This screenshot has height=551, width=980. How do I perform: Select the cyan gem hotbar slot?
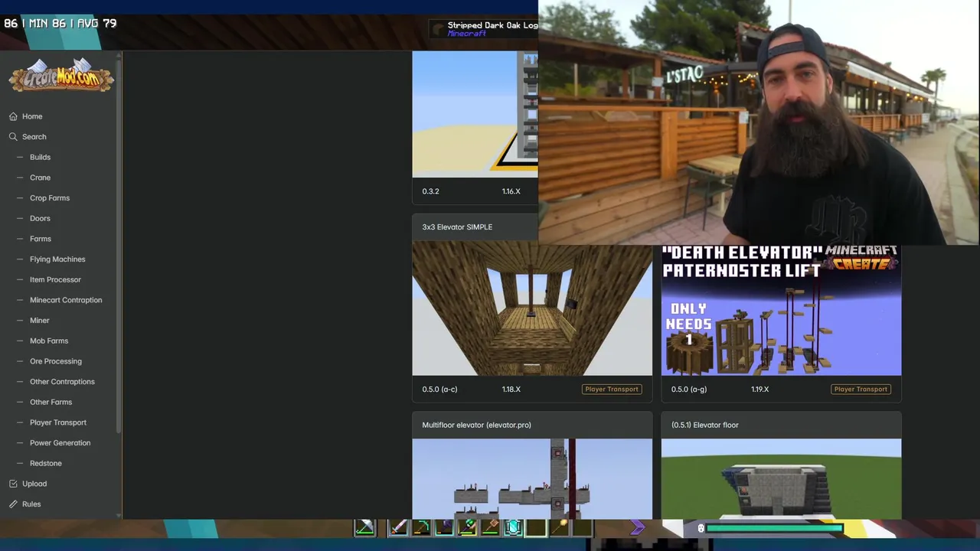[513, 527]
